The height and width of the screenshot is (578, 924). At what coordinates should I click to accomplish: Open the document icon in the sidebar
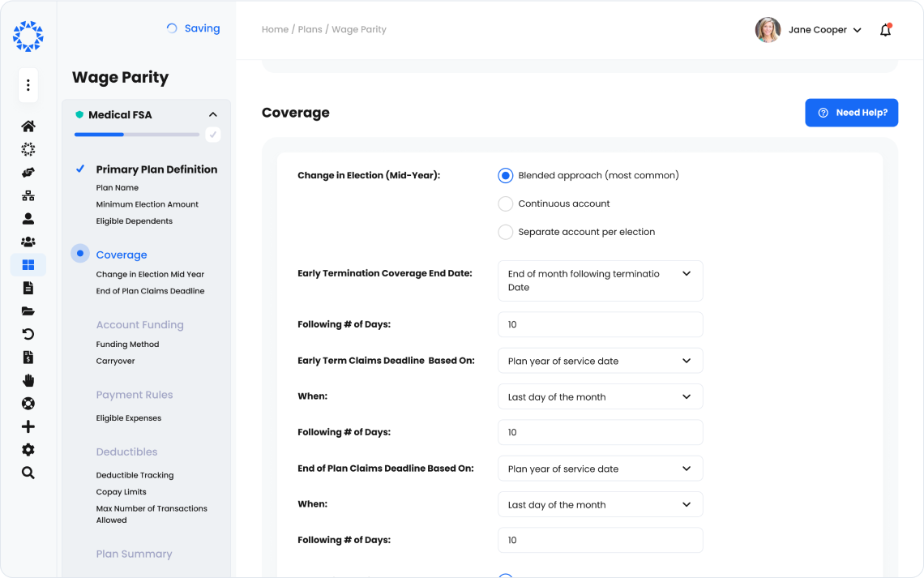28,287
